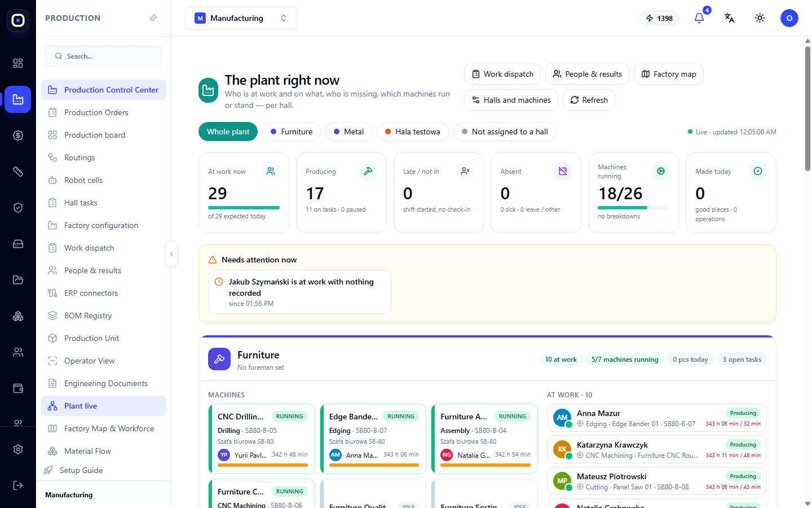
Task: Select Not assigned to a hall filter
Action: (x=505, y=132)
